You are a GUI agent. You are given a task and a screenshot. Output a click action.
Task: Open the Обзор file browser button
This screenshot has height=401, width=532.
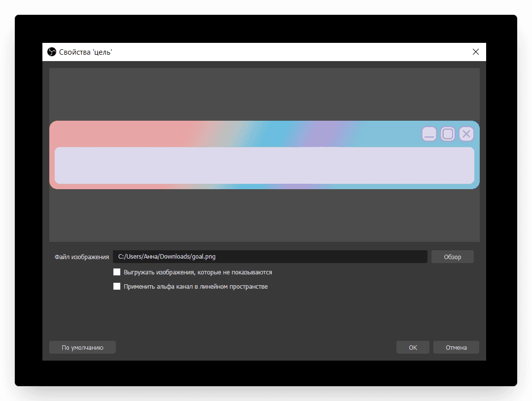452,257
